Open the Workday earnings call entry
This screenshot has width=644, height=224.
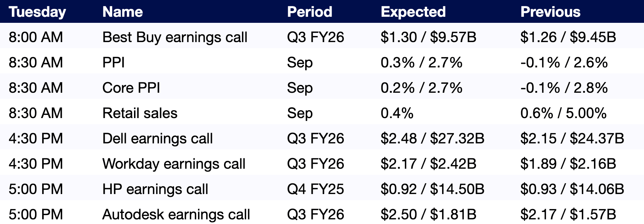click(174, 164)
